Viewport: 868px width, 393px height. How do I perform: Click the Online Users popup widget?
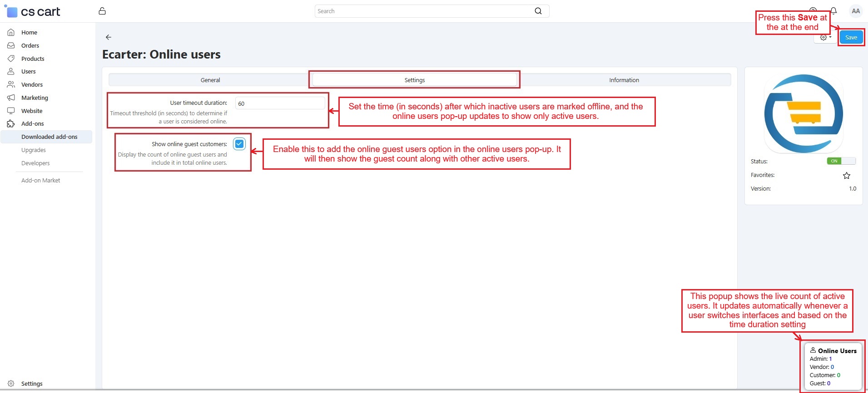pyautogui.click(x=833, y=367)
